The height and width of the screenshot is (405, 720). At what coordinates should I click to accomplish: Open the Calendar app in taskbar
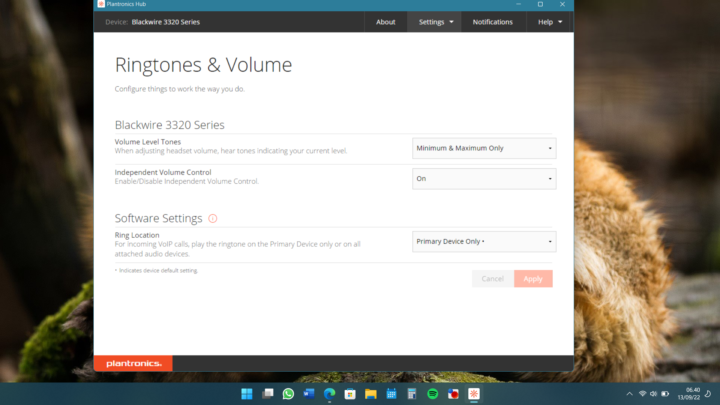tap(391, 394)
